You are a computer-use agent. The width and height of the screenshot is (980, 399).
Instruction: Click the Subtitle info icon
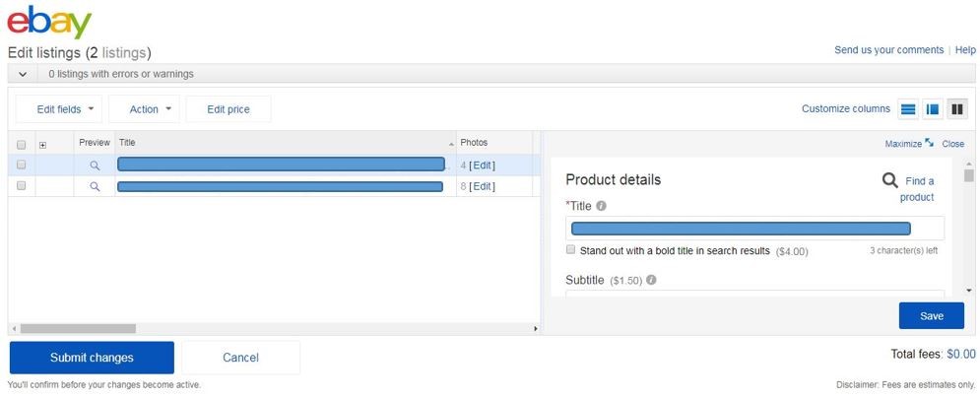(651, 280)
